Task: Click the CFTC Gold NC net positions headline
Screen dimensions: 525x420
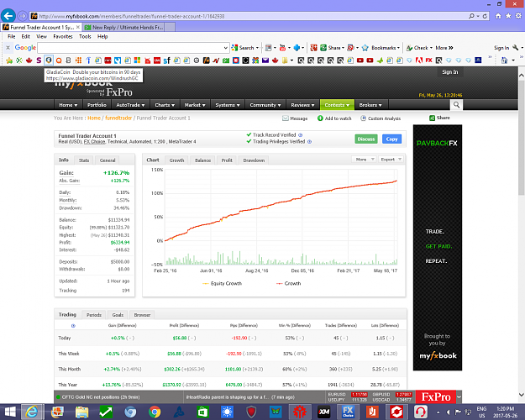Action: click(x=101, y=397)
